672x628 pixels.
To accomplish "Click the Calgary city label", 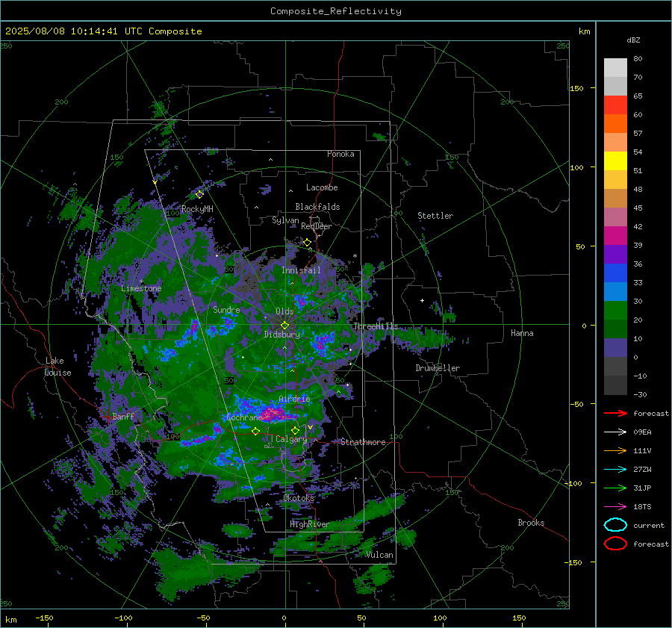I will pyautogui.click(x=291, y=439).
